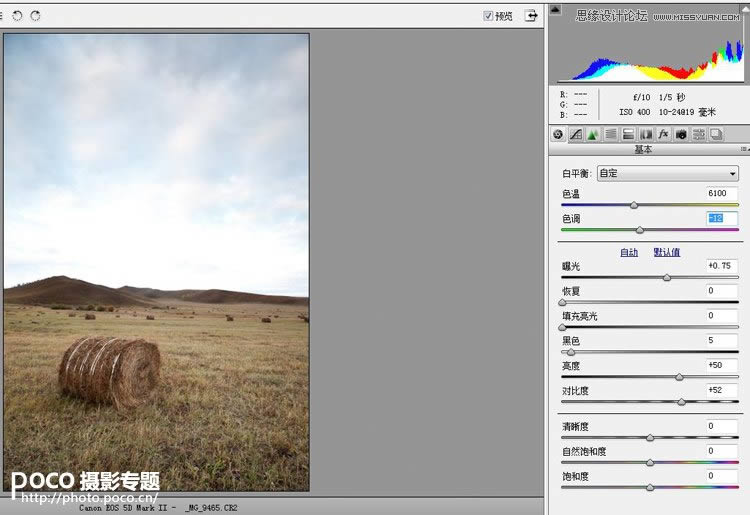Click the 自动 auto adjustment link

629,252
